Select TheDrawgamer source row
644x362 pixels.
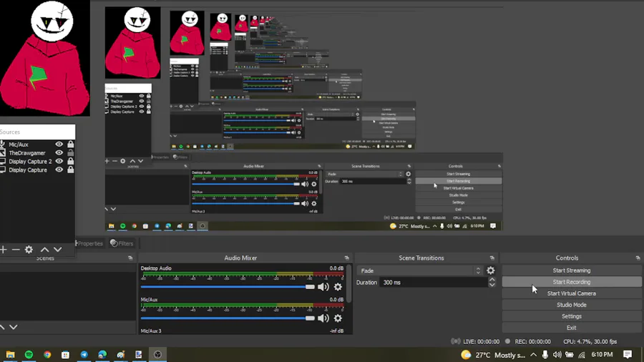pyautogui.click(x=37, y=152)
